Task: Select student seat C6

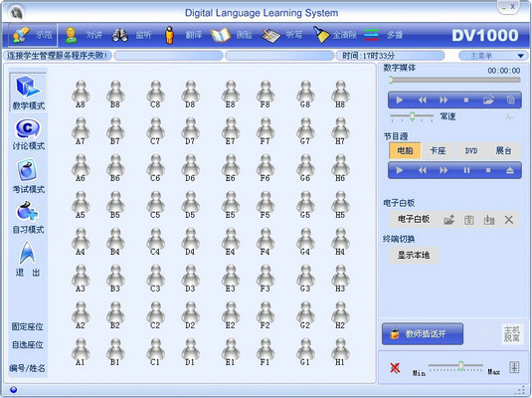Action: point(155,168)
